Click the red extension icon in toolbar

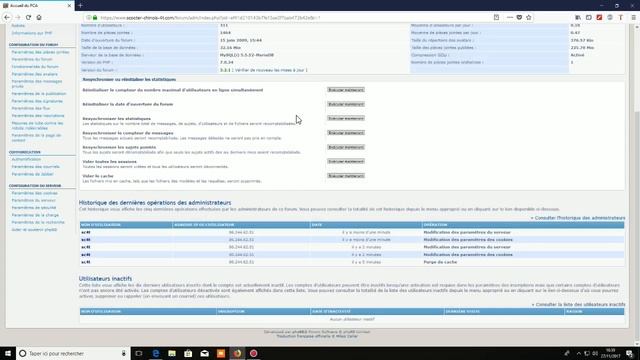(x=599, y=18)
